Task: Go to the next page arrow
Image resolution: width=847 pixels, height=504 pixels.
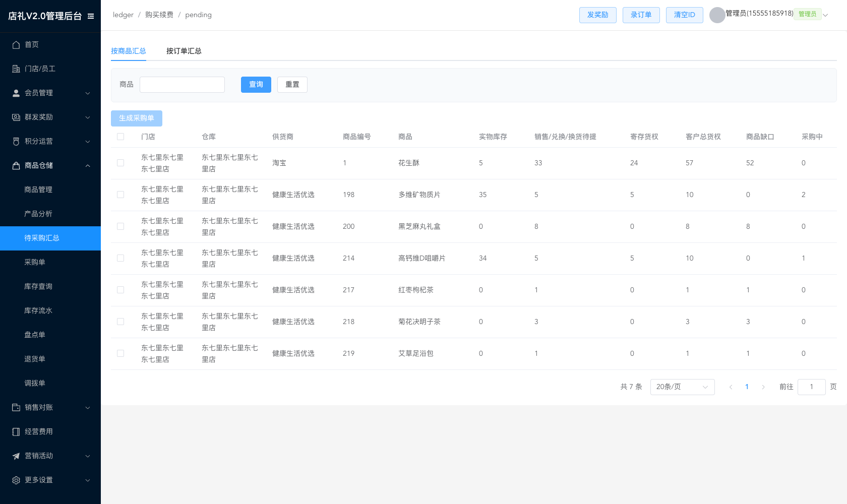Action: click(x=763, y=387)
